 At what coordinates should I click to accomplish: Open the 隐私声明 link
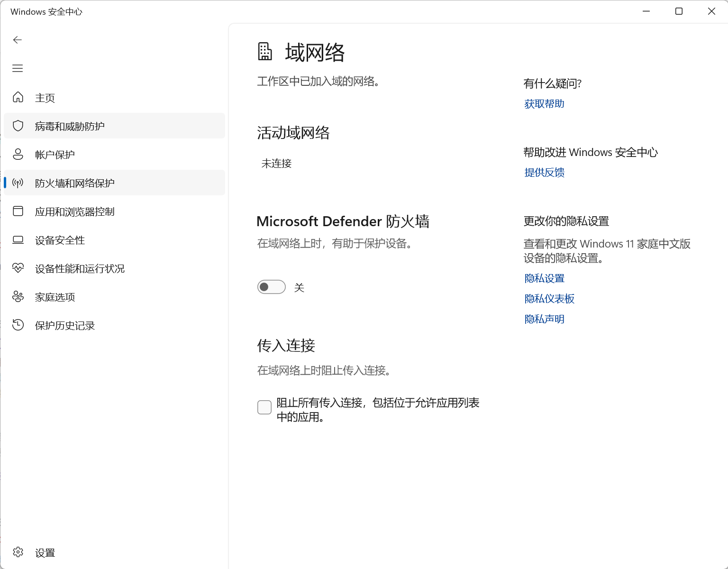pyautogui.click(x=544, y=319)
